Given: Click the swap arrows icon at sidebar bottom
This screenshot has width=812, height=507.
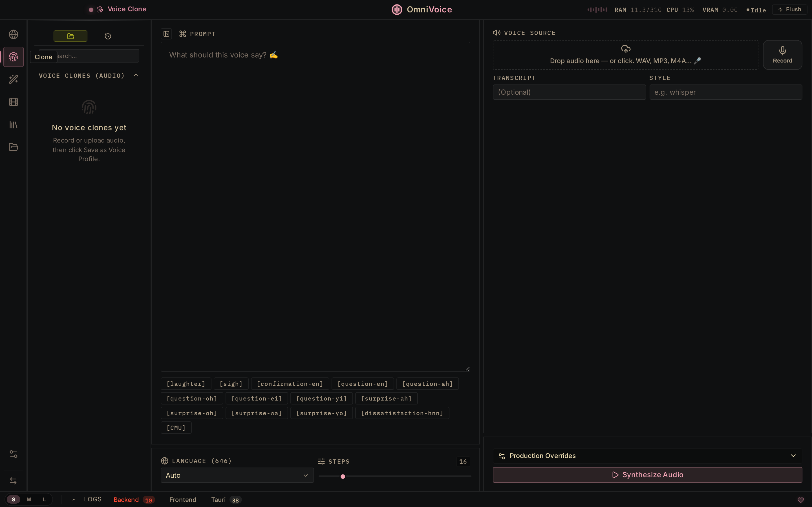Looking at the screenshot, I should [13, 481].
